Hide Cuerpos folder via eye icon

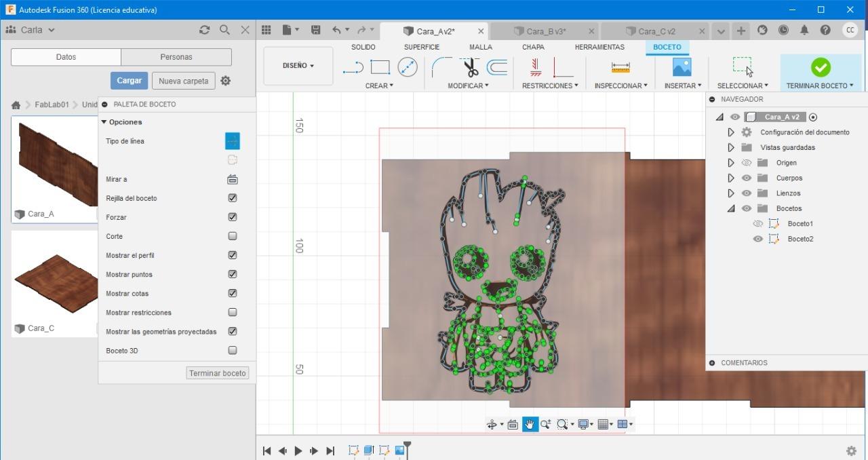coord(747,178)
